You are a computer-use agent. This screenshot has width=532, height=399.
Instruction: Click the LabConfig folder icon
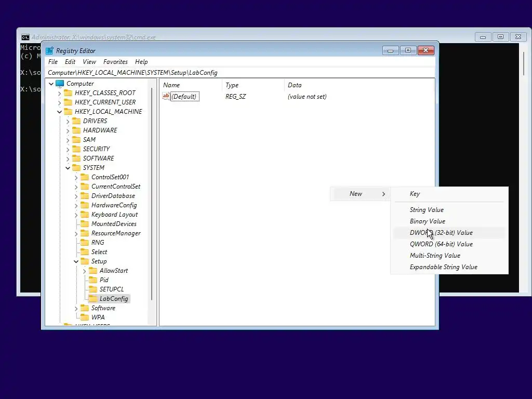(93, 299)
